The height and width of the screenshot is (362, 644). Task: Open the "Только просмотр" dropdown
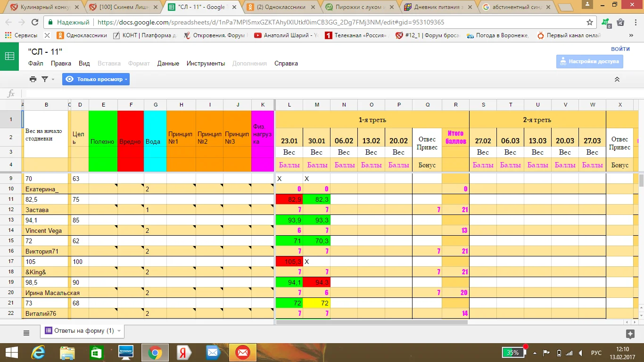(96, 79)
